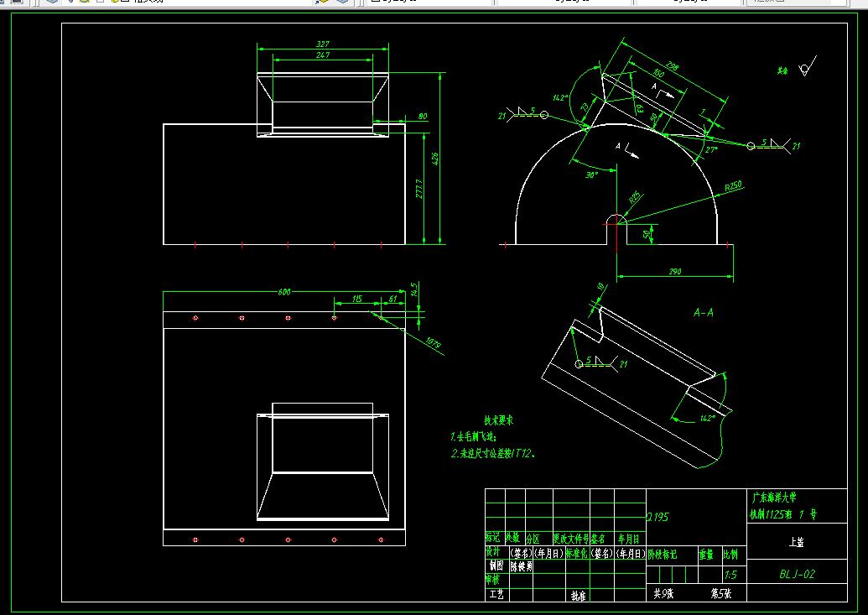Click the 分区 header cell
Image resolution: width=868 pixels, height=615 pixels.
(533, 539)
